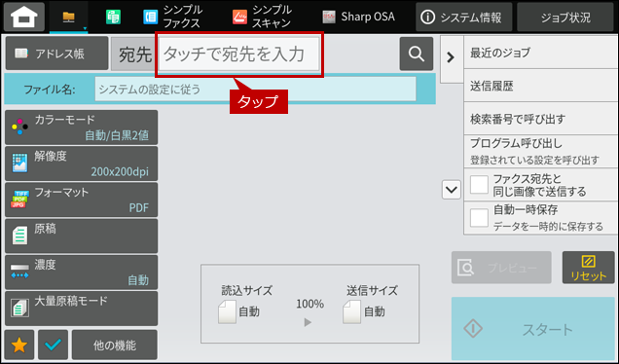View ジョブ状況
The image size is (619, 364).
565,17
